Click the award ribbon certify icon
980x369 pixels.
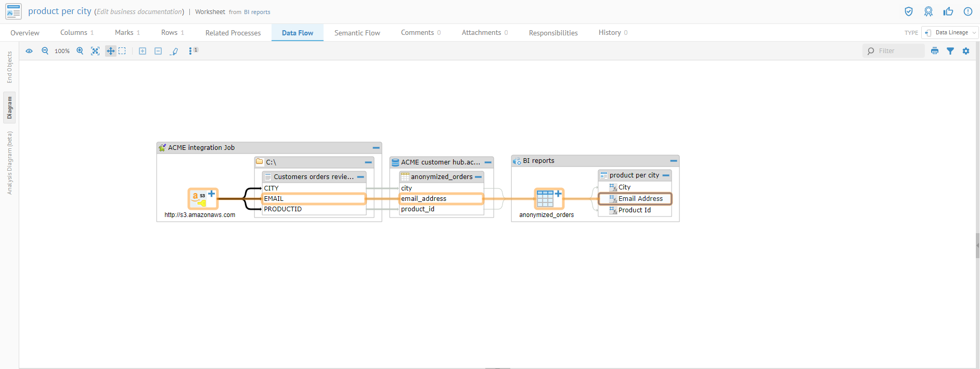click(x=929, y=11)
